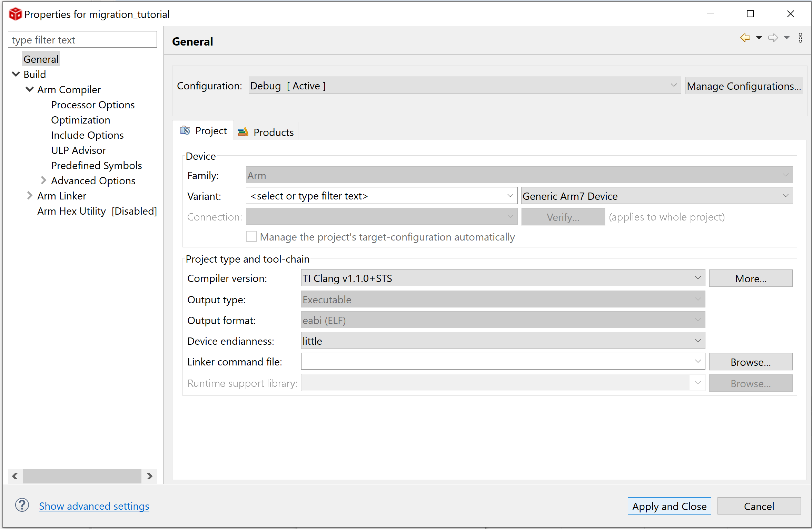Click the Back navigation arrow icon
The width and height of the screenshot is (812, 529).
click(745, 38)
